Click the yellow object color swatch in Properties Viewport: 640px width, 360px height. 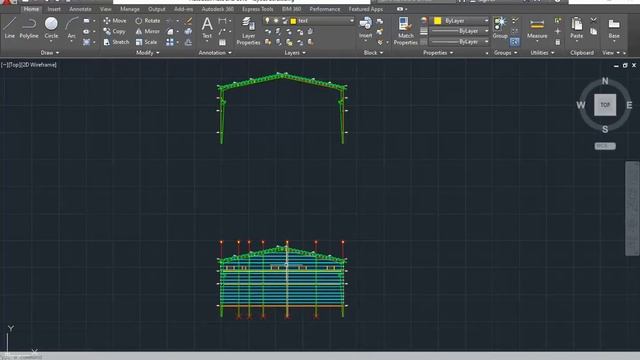(438, 20)
